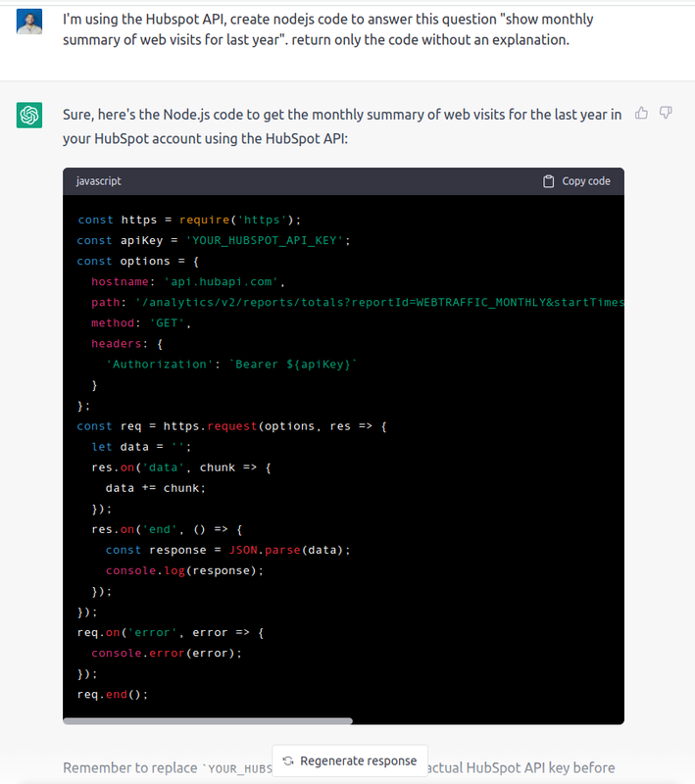Click the let data = '' line
Image resolution: width=695 pixels, height=784 pixels.
point(141,447)
